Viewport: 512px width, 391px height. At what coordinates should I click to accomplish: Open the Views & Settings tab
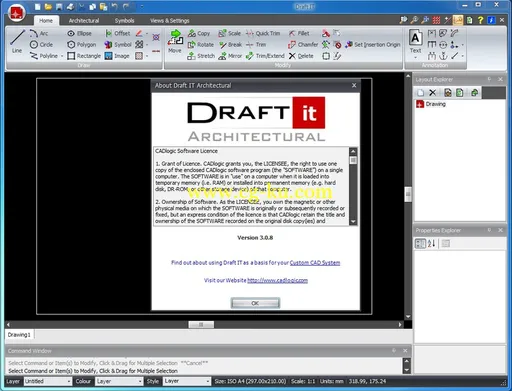click(169, 21)
